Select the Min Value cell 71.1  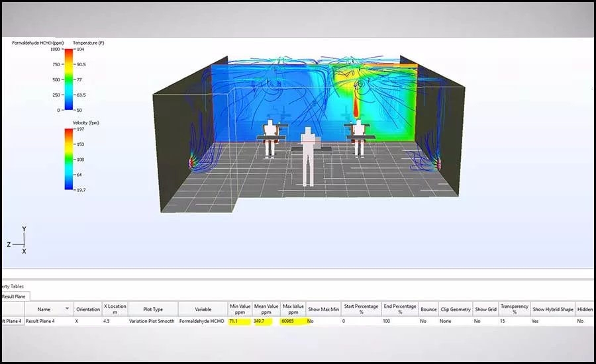coord(240,321)
